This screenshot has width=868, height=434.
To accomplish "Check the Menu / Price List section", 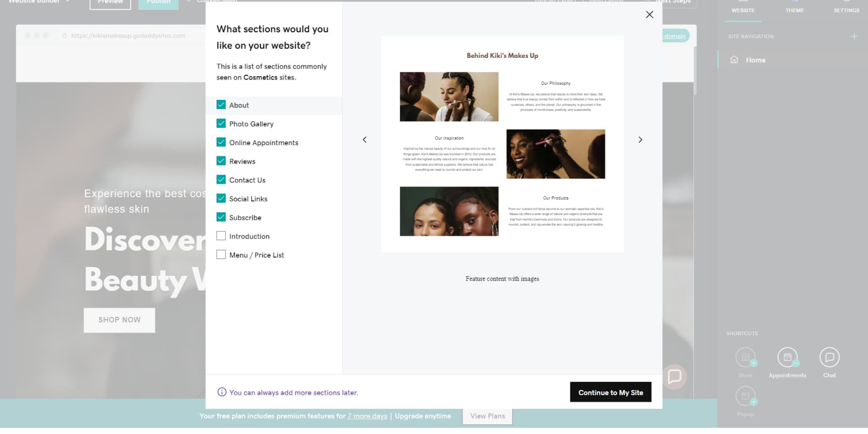I will pos(221,254).
